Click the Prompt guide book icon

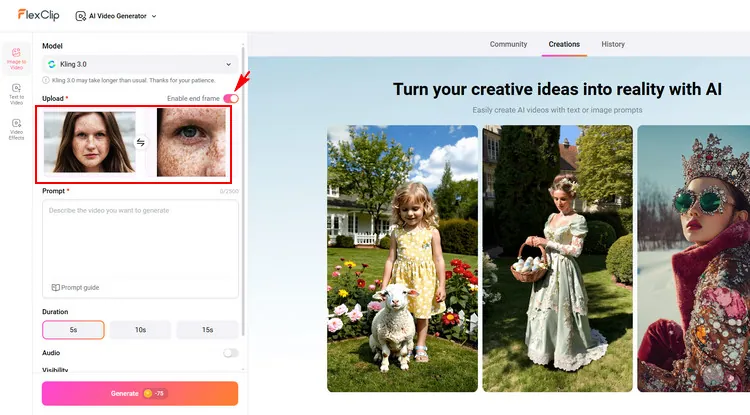click(x=55, y=287)
